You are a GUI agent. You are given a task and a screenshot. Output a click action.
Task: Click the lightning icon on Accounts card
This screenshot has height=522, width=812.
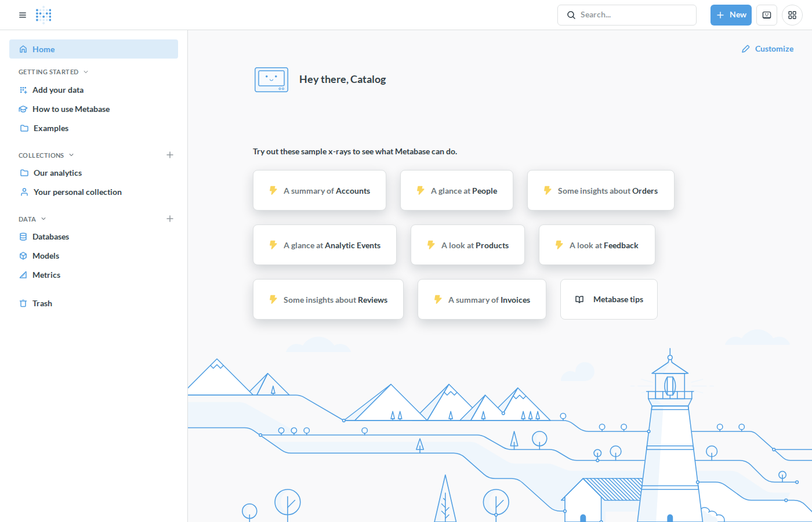click(273, 190)
